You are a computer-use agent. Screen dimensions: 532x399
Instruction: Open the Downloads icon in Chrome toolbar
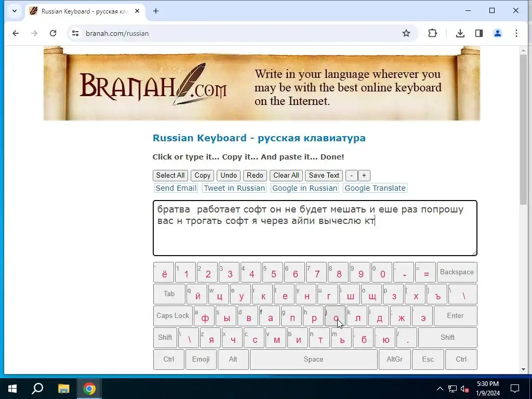point(460,33)
